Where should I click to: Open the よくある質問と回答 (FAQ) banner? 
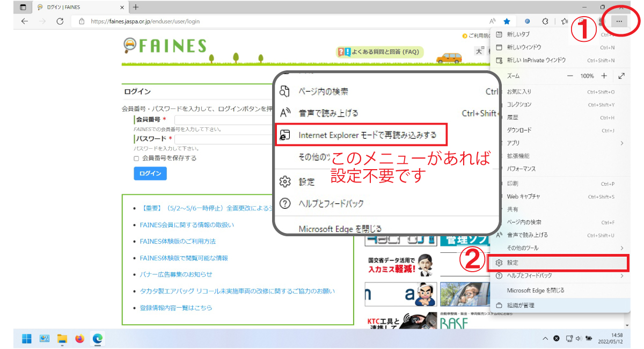[380, 52]
